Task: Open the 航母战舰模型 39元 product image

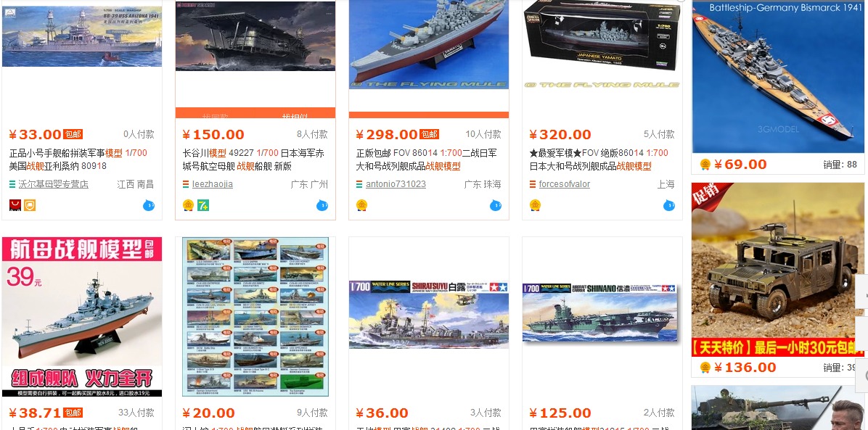Action: [x=82, y=317]
